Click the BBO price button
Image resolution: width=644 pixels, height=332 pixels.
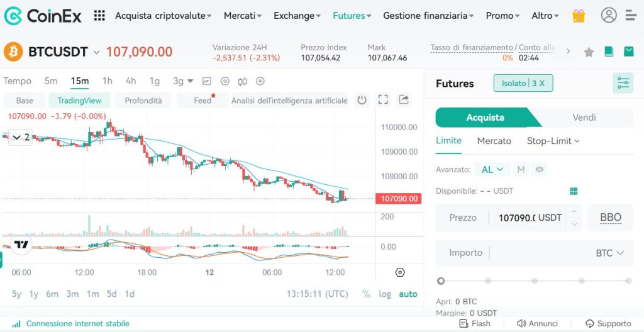click(x=610, y=218)
